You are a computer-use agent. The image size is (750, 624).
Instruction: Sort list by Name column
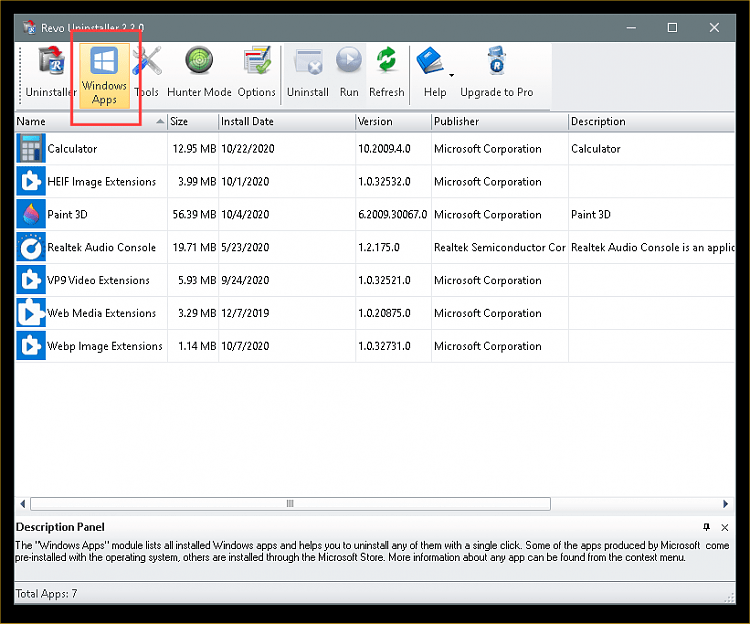point(91,121)
